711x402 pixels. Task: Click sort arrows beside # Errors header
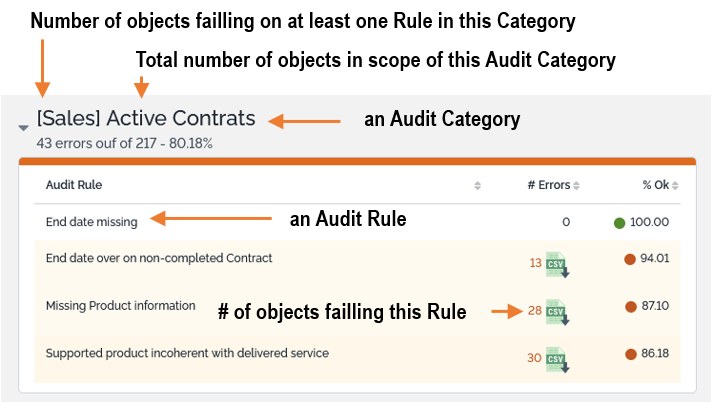[x=576, y=185]
